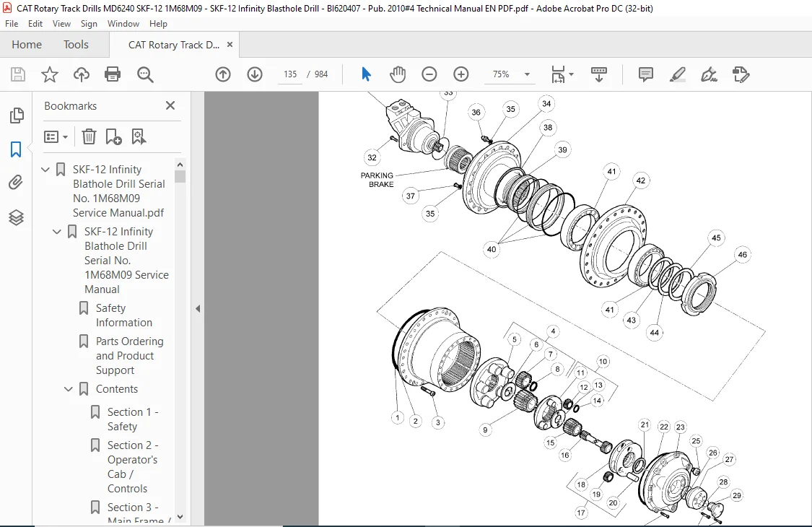Add a comment with speech bubble icon

point(646,74)
